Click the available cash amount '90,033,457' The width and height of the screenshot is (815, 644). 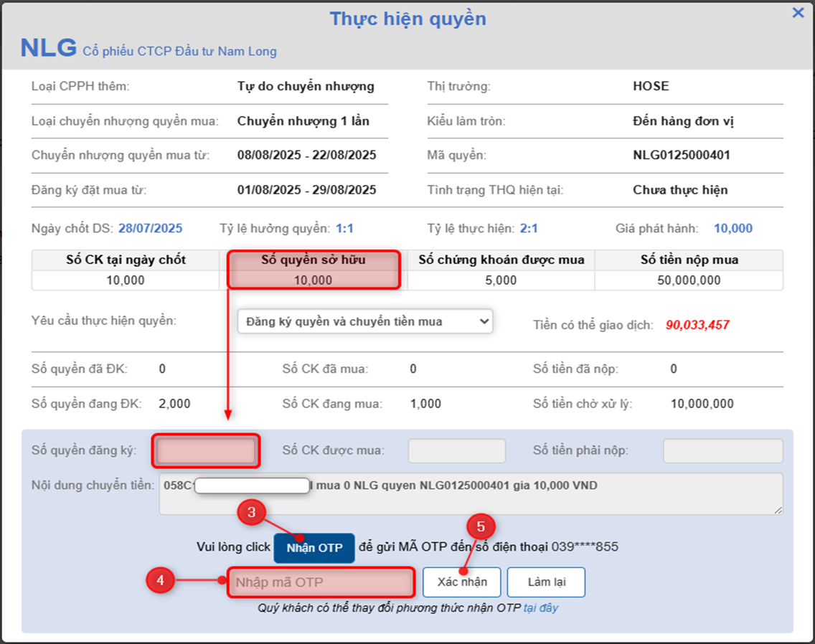697,326
